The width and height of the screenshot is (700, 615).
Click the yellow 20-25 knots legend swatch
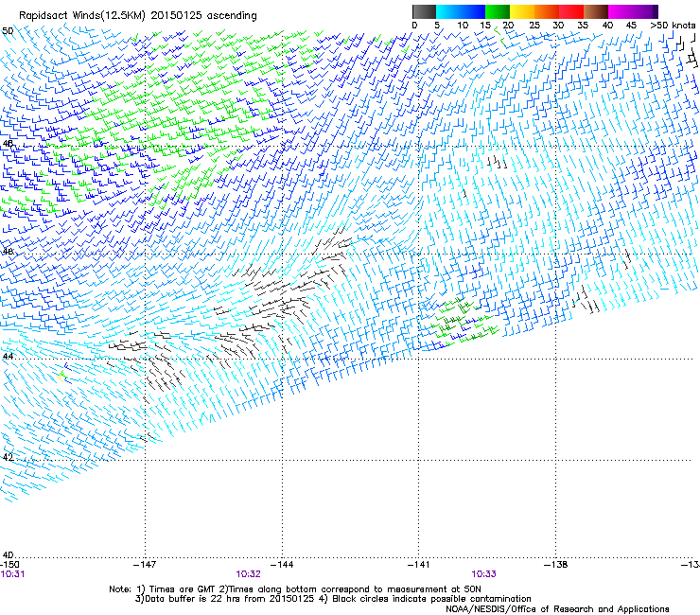(522, 11)
